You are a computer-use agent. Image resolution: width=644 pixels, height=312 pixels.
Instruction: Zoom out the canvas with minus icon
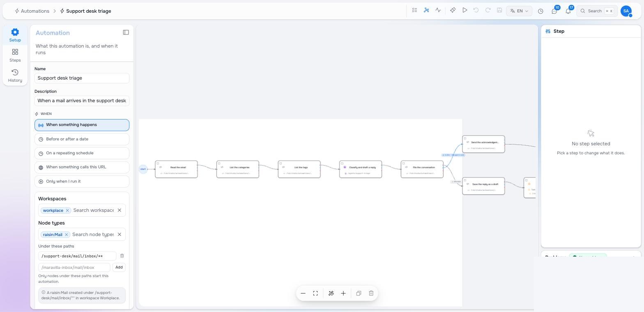coord(303,293)
